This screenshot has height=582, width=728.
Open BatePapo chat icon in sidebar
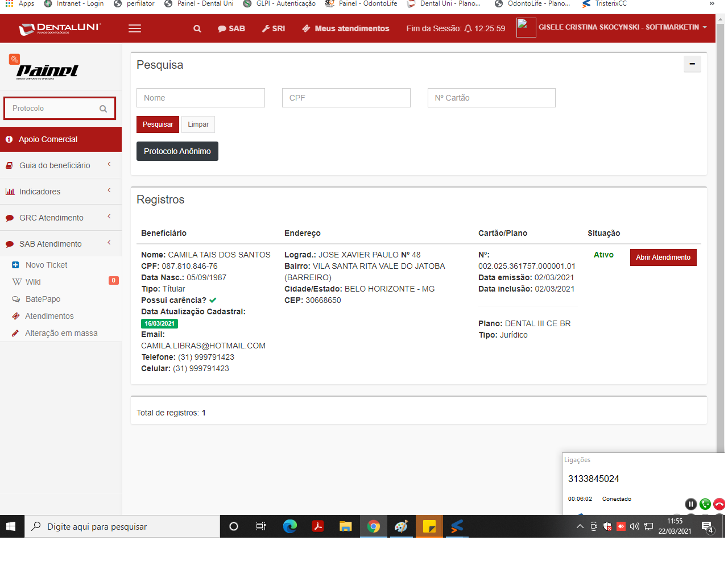coord(16,299)
